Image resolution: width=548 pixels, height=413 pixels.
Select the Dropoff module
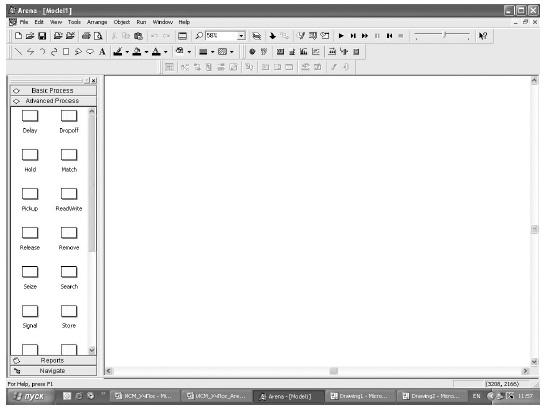point(69,121)
